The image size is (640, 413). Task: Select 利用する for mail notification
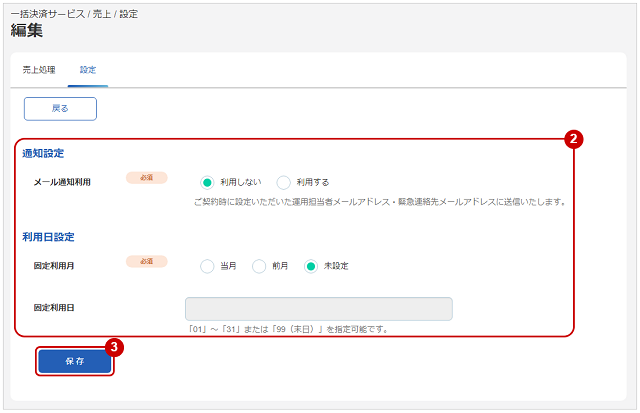pos(283,182)
